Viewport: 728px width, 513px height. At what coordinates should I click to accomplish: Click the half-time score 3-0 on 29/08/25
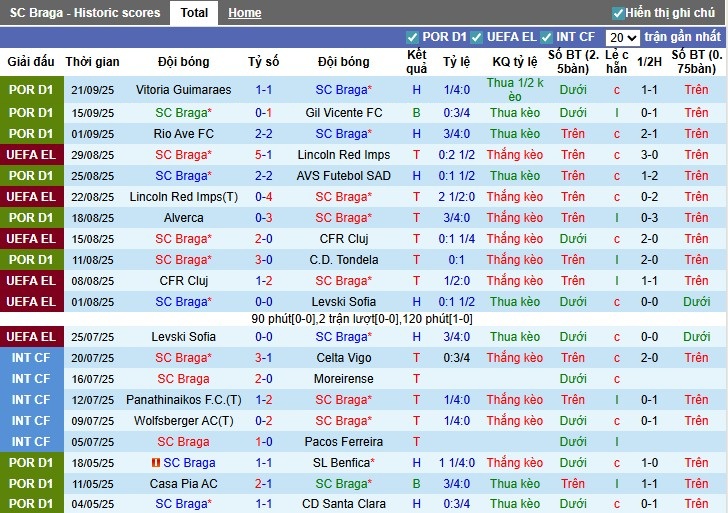coord(649,155)
